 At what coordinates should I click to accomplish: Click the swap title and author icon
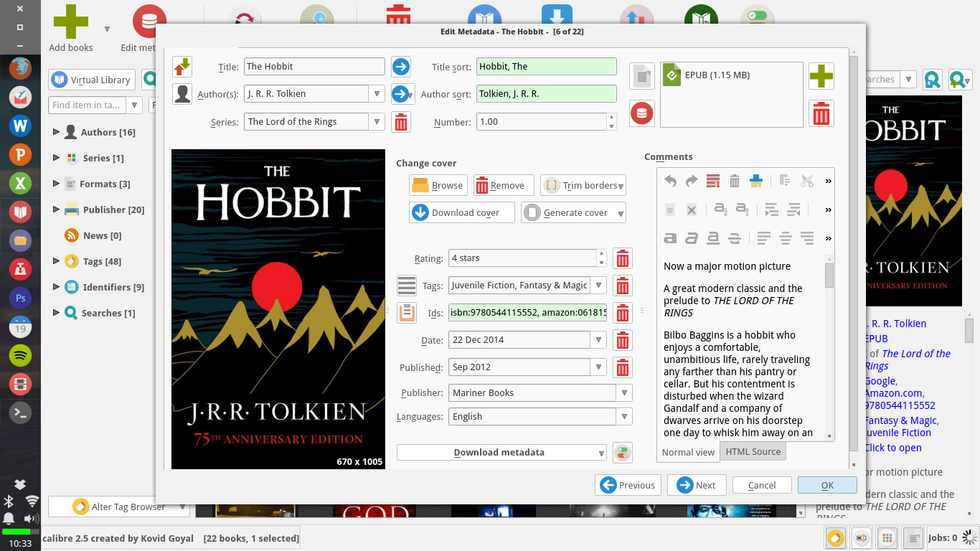click(182, 67)
